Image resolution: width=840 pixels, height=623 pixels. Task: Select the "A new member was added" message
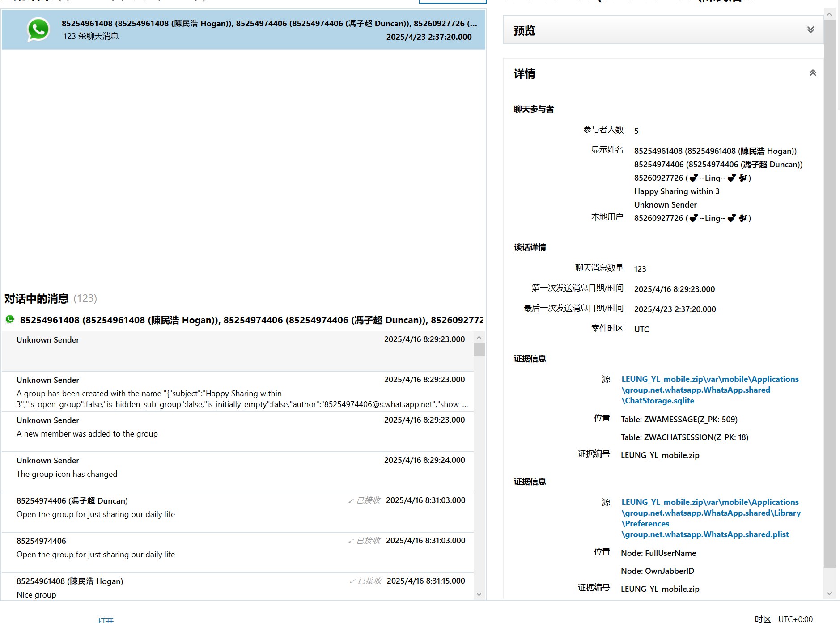(x=238, y=432)
